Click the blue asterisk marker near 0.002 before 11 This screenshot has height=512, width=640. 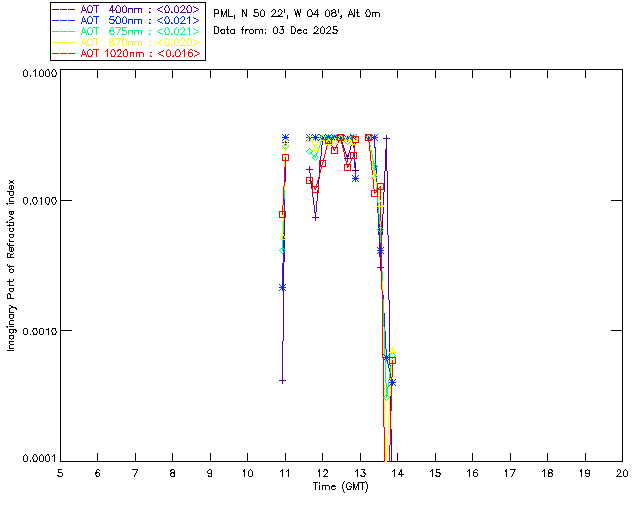pos(282,288)
